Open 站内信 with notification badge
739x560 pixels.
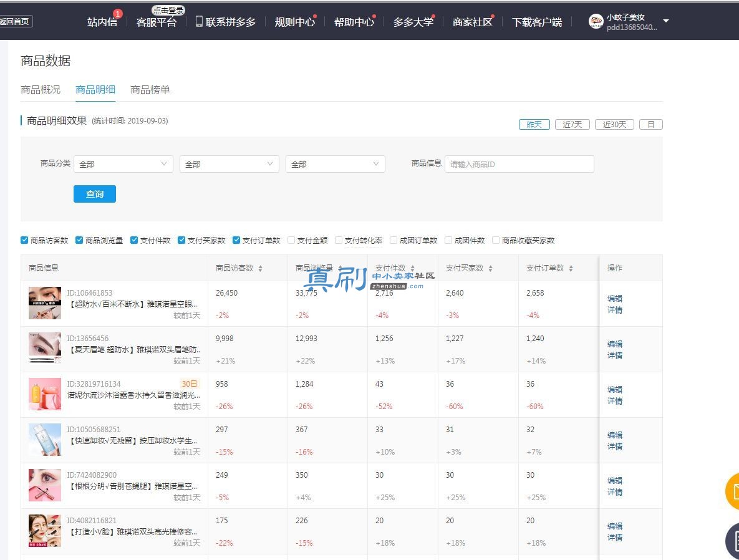click(x=102, y=22)
